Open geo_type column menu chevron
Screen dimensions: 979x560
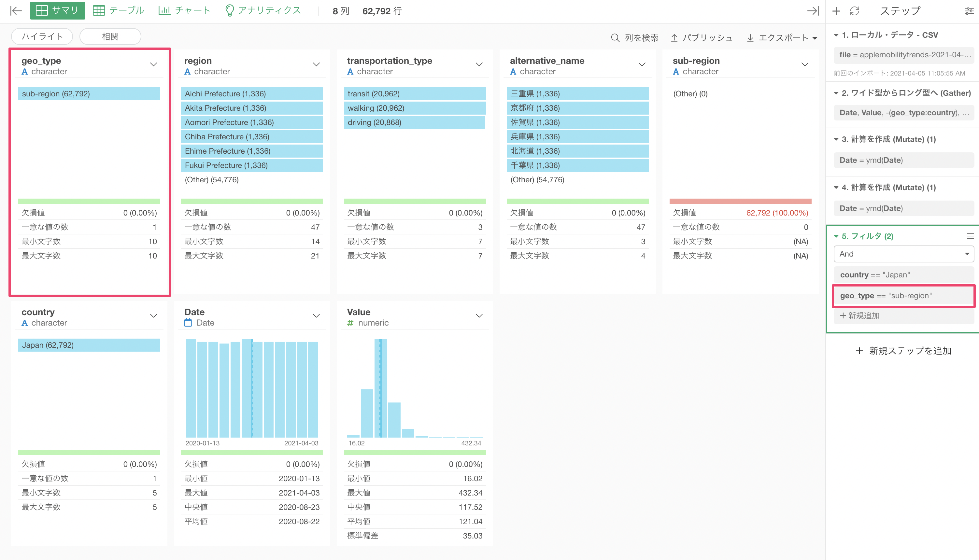tap(153, 64)
